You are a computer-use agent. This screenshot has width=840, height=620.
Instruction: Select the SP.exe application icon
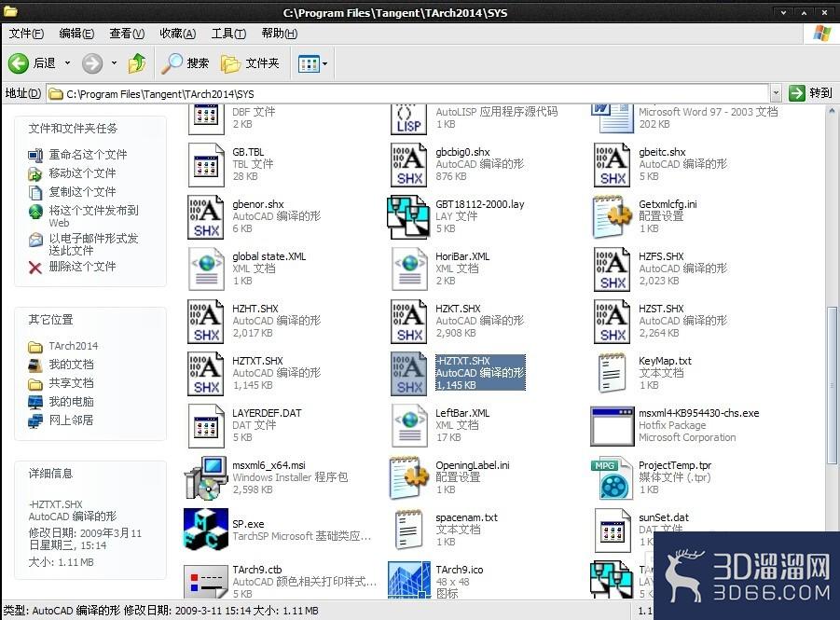tap(206, 530)
